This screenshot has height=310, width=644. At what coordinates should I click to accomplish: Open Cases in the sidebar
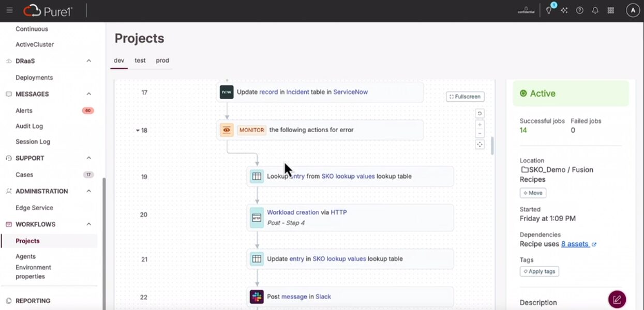click(x=24, y=175)
